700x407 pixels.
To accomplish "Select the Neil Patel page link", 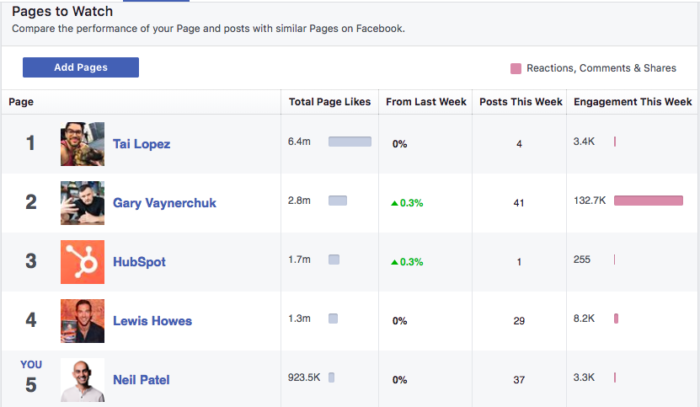I will coord(141,380).
